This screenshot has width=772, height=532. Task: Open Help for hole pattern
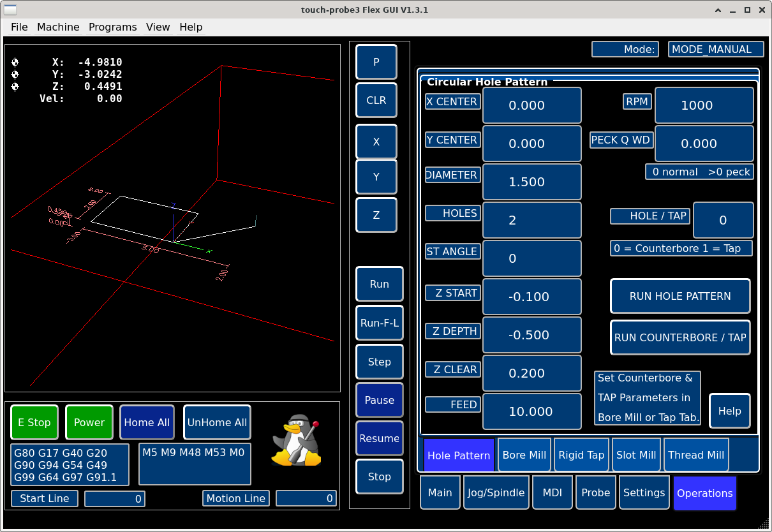[x=729, y=411]
